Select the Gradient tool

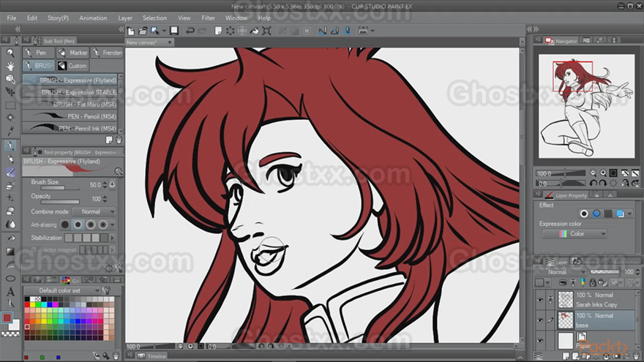(x=10, y=252)
